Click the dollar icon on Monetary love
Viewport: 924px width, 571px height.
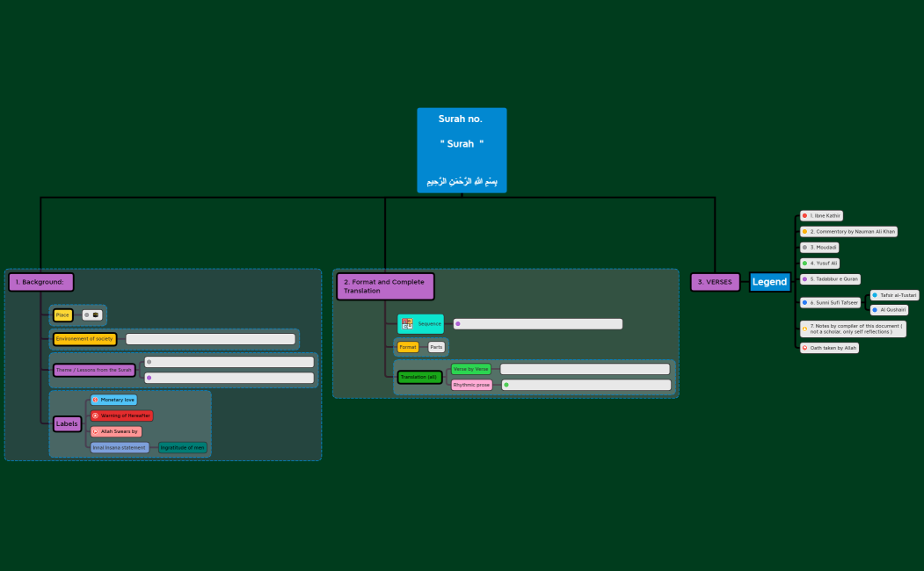[96, 400]
